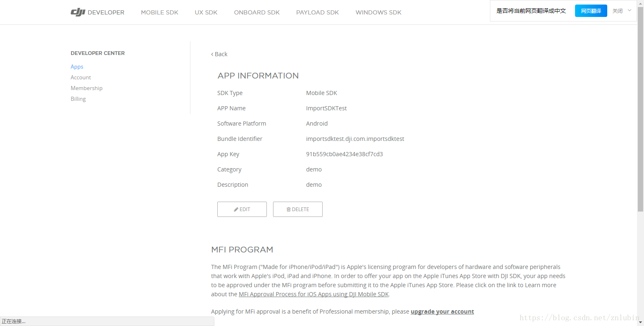
Task: Open the UX SDK menu
Action: (x=206, y=12)
